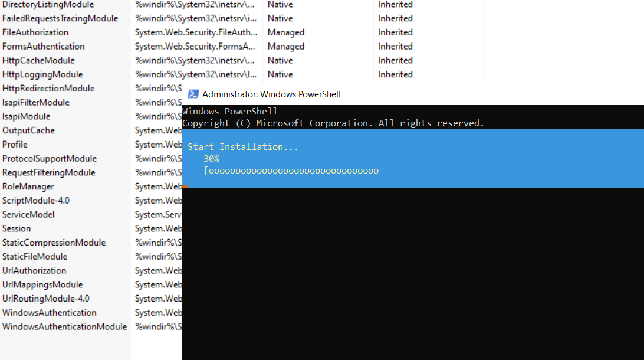This screenshot has width=644, height=360.
Task: Click Native type for HttpLoggingModule
Action: point(280,74)
